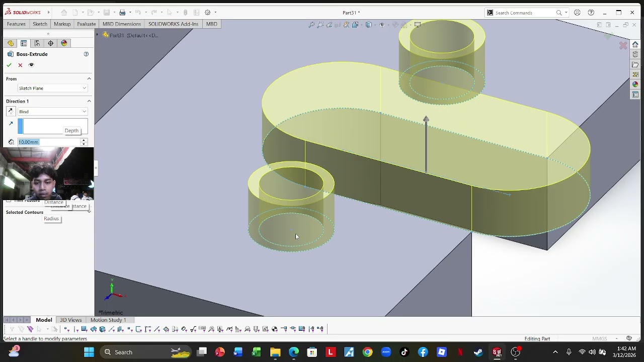This screenshot has width=644, height=362.
Task: Open the Options gear icon
Action: tap(207, 13)
